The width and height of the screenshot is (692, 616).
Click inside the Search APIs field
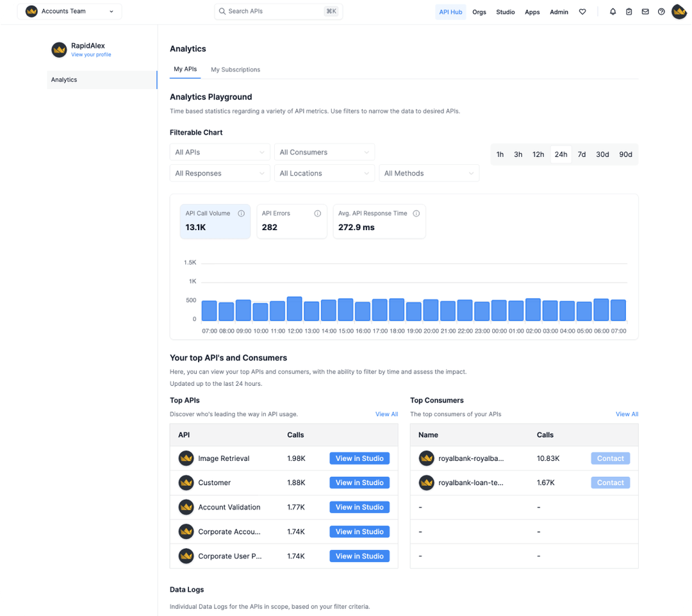(x=276, y=11)
